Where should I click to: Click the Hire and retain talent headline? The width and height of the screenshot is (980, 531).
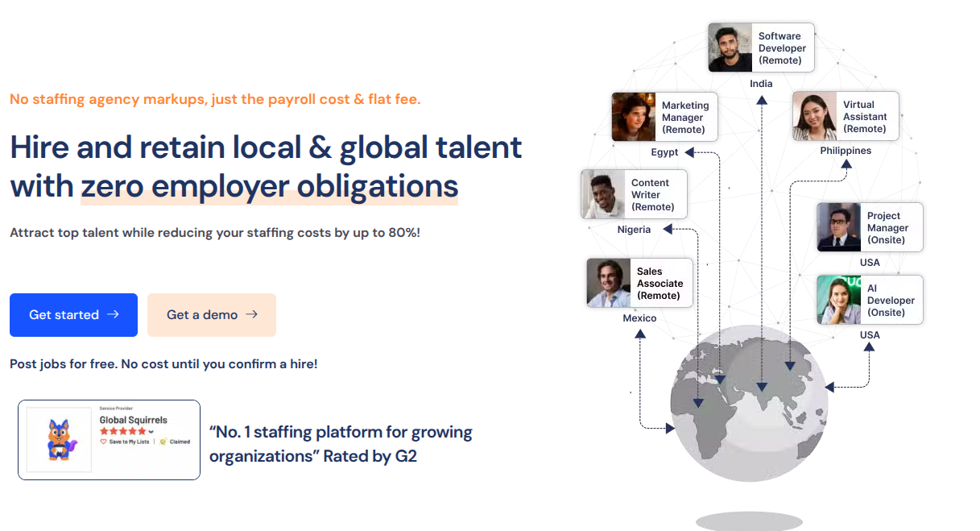point(267,166)
